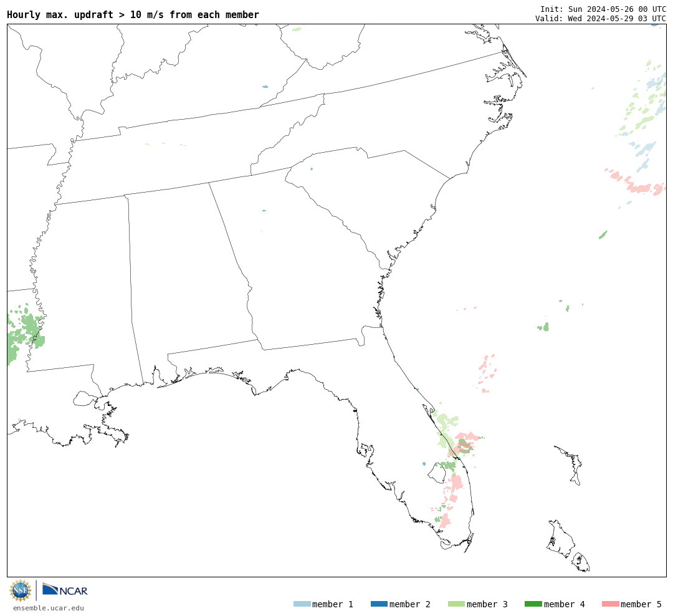Click the member 3 light green swatch

coord(456,604)
